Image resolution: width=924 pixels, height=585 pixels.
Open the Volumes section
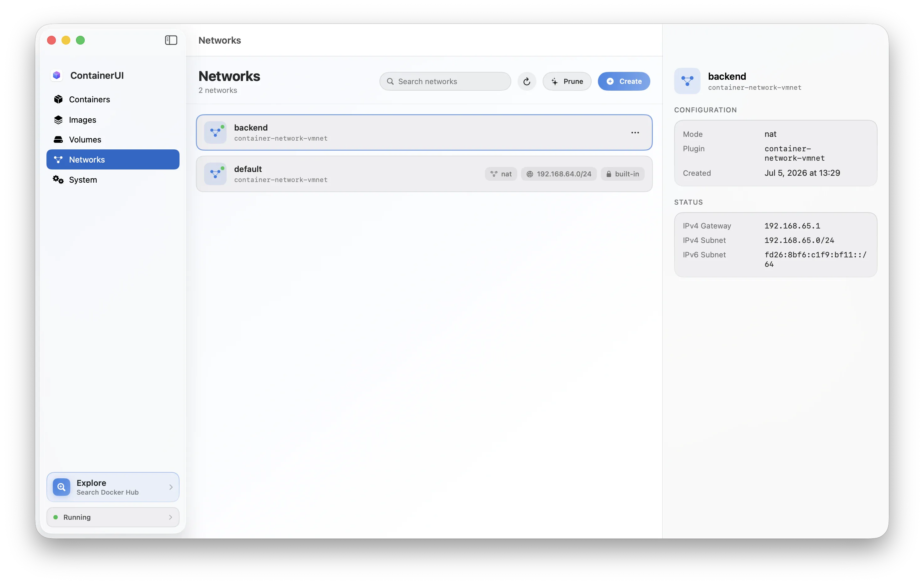(113, 140)
